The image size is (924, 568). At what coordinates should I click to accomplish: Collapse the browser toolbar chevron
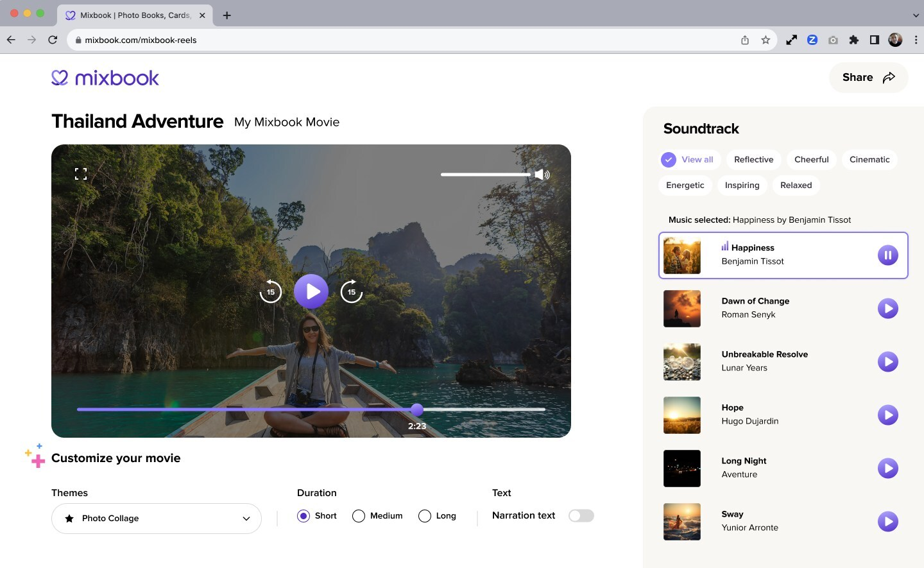point(915,15)
